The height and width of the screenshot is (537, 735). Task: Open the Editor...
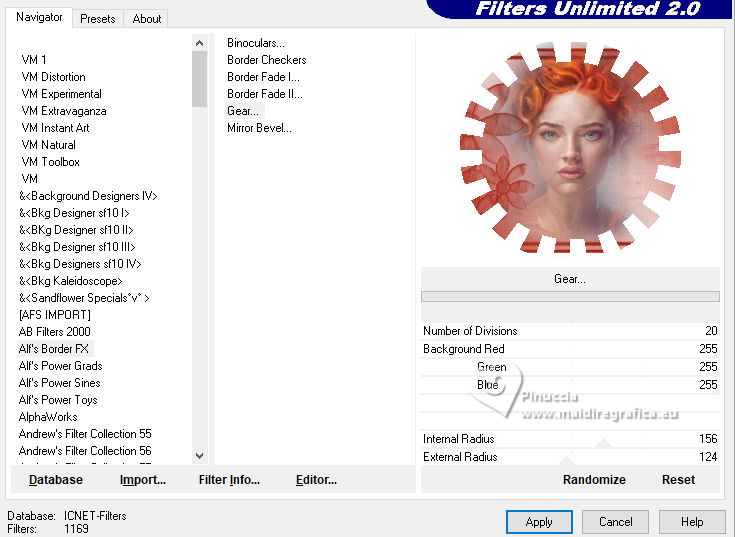point(316,480)
